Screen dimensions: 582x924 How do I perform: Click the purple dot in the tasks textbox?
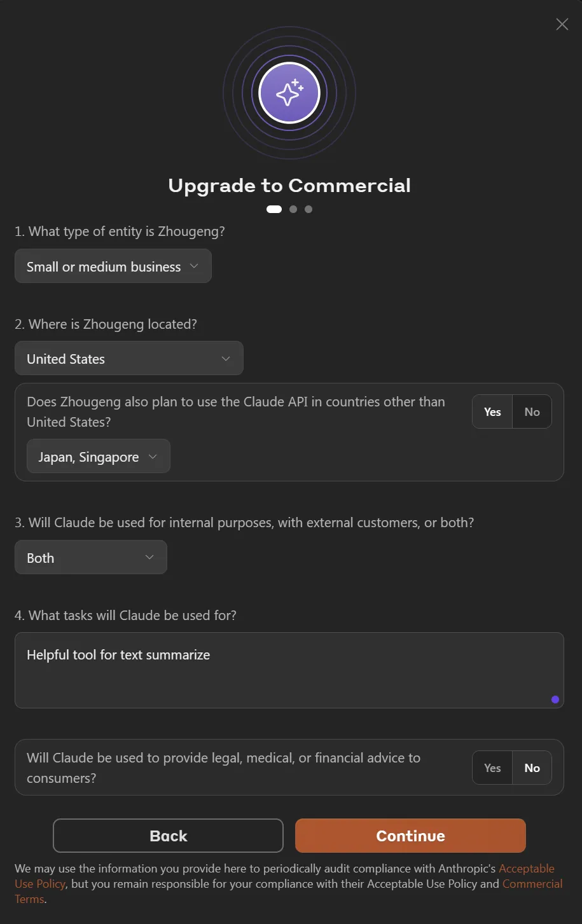point(555,700)
